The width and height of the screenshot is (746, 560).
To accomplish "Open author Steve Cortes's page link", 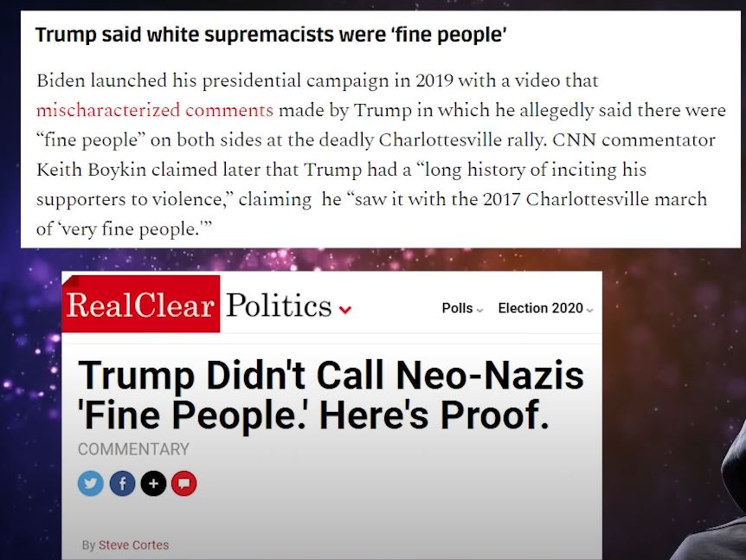I will (133, 545).
